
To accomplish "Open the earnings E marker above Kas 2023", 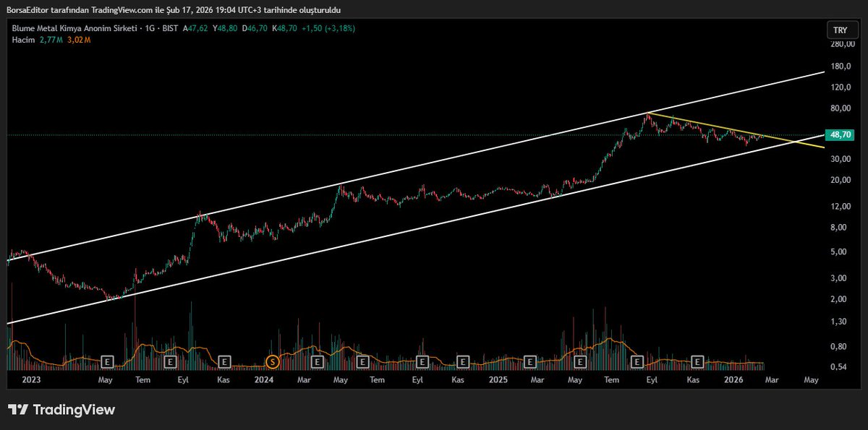I will click(224, 361).
